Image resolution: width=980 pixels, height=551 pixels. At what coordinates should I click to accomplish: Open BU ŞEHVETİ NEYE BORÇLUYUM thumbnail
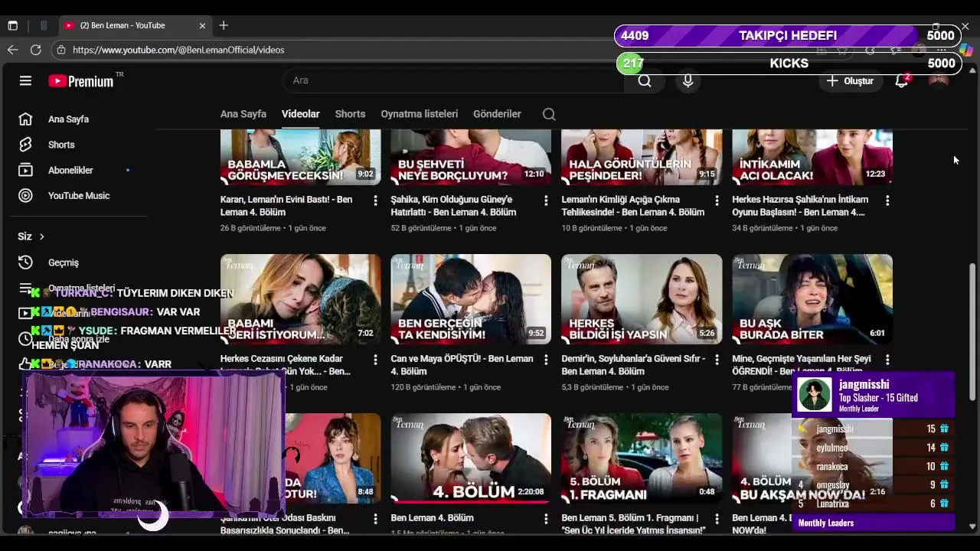(471, 157)
